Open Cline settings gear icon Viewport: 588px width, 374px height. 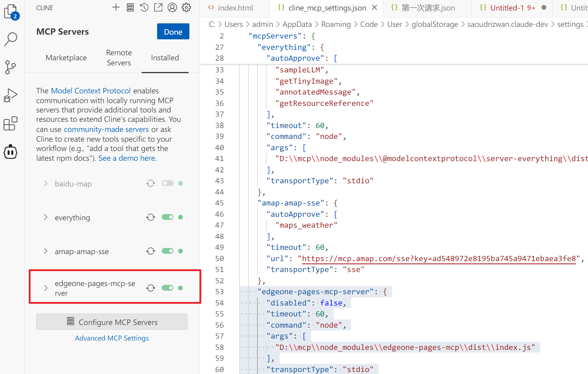187,7
